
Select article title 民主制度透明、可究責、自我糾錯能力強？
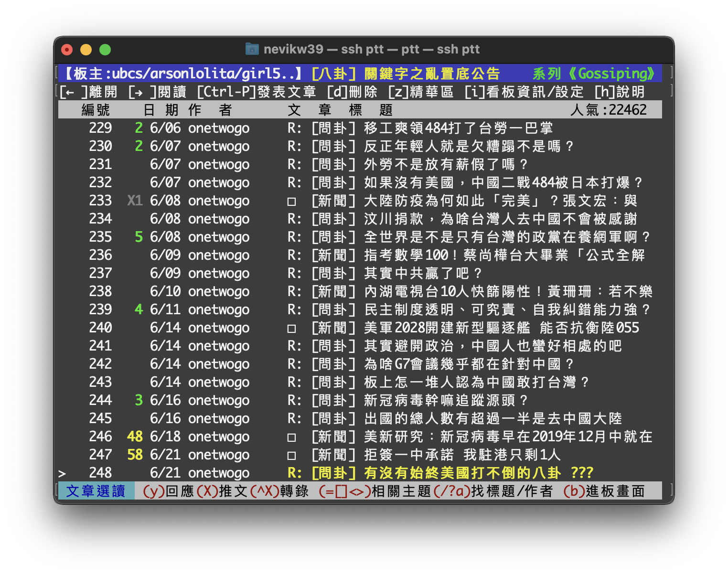click(507, 309)
